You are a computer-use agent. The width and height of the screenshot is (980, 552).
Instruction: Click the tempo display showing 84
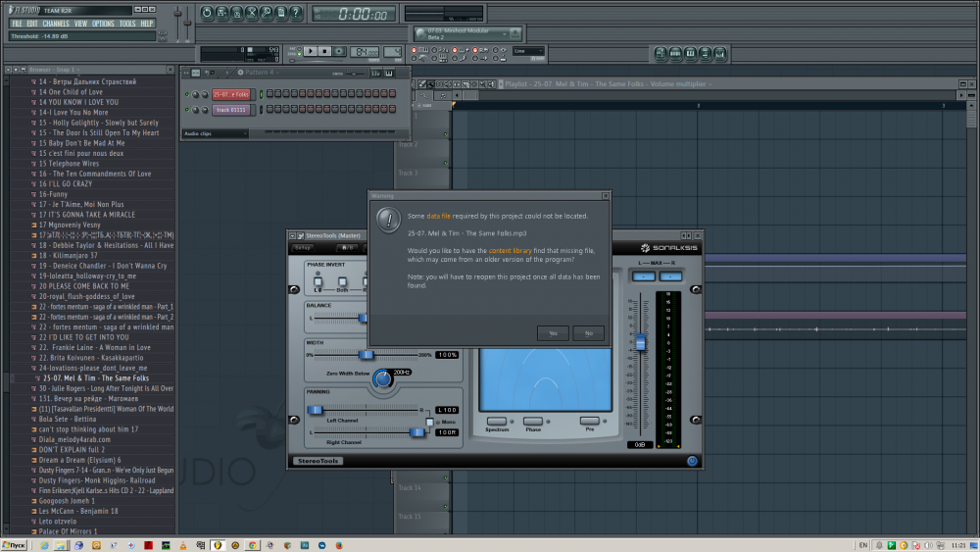tap(365, 52)
